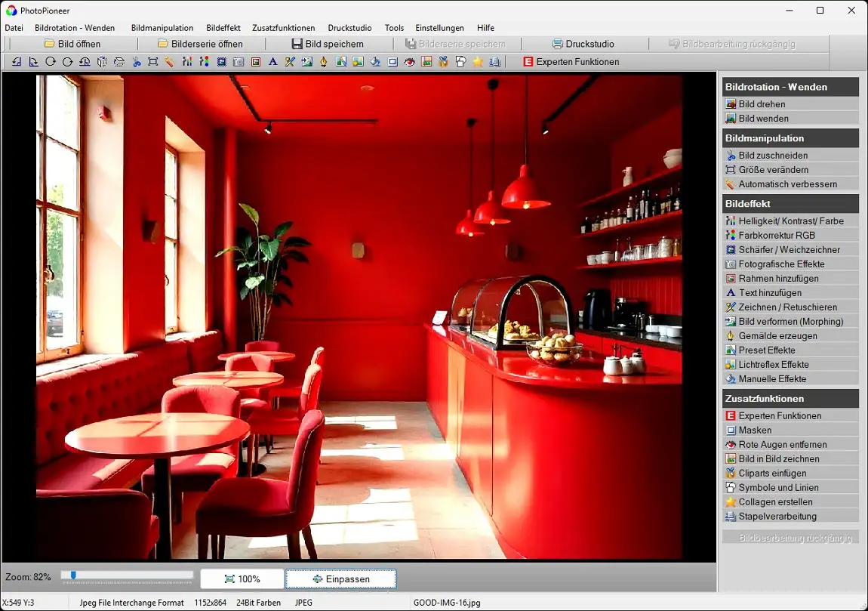Click the auto-enhance wand icon in the toolbar
The width and height of the screenshot is (868, 611).
(170, 62)
